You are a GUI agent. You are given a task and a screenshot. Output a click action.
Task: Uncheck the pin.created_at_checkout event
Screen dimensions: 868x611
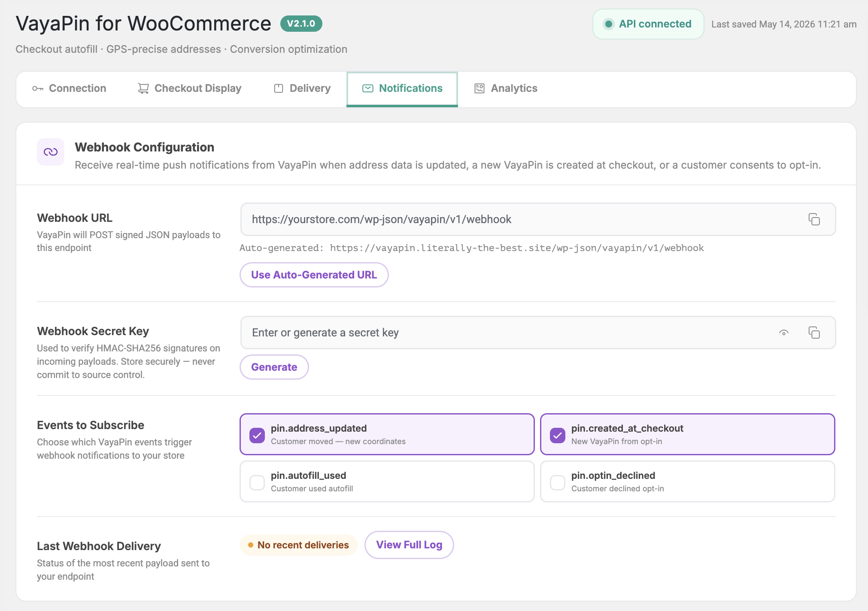558,435
